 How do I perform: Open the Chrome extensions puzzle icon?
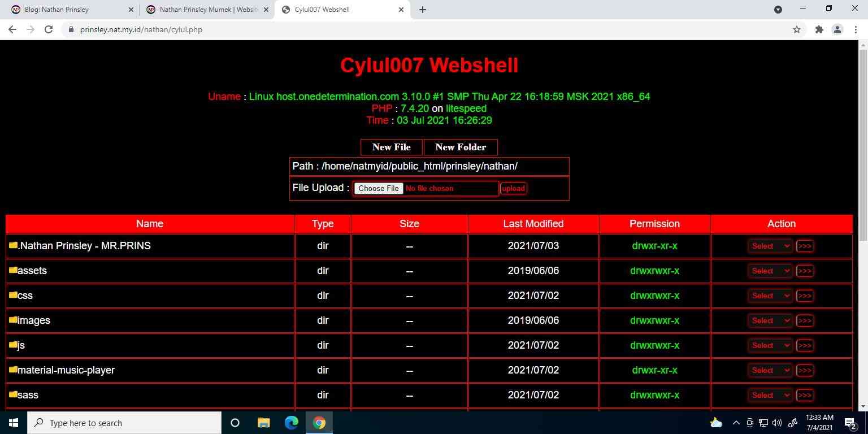819,29
